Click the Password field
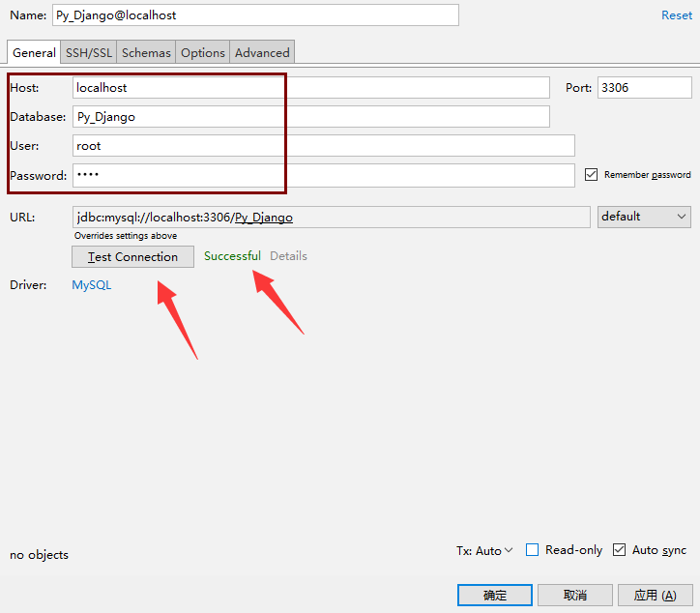This screenshot has height=613, width=700. point(323,175)
